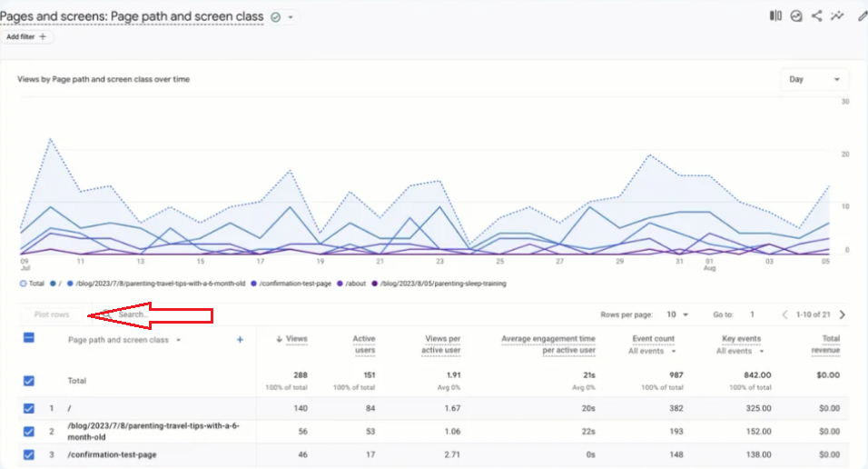The height and width of the screenshot is (469, 868).
Task: Sort table by Active users column
Action: (x=364, y=344)
